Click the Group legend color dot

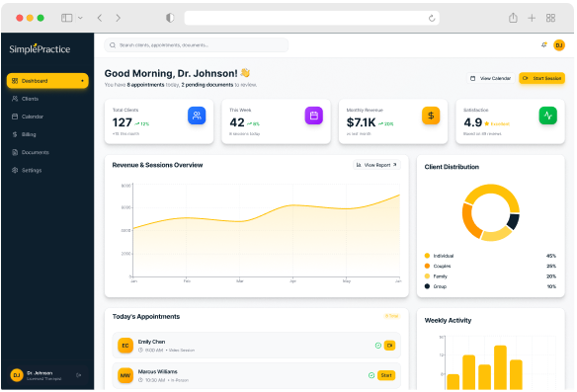[x=427, y=286]
